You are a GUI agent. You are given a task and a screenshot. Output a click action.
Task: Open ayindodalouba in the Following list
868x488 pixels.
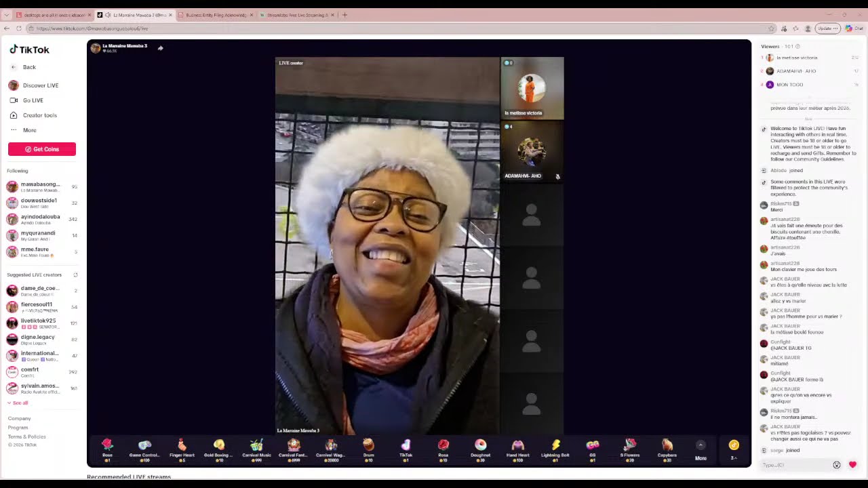tap(42, 219)
